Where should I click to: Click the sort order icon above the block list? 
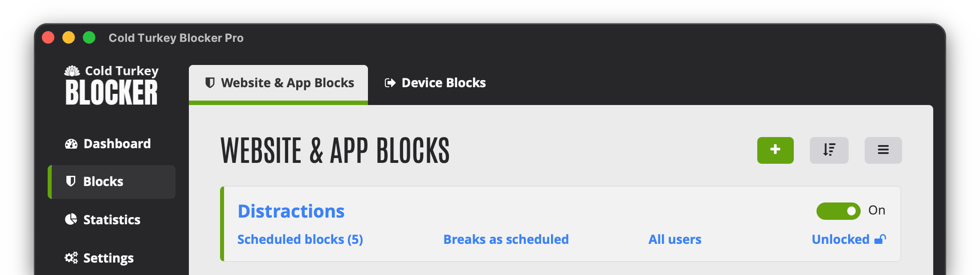tap(829, 150)
